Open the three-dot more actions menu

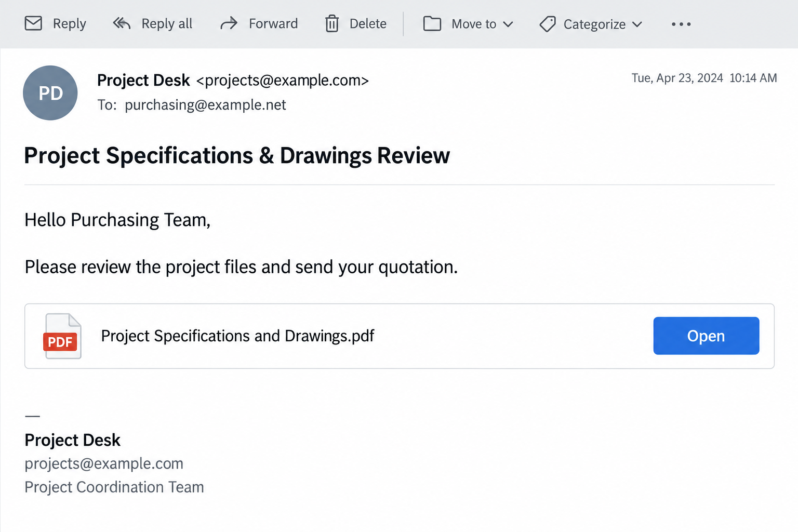click(681, 24)
